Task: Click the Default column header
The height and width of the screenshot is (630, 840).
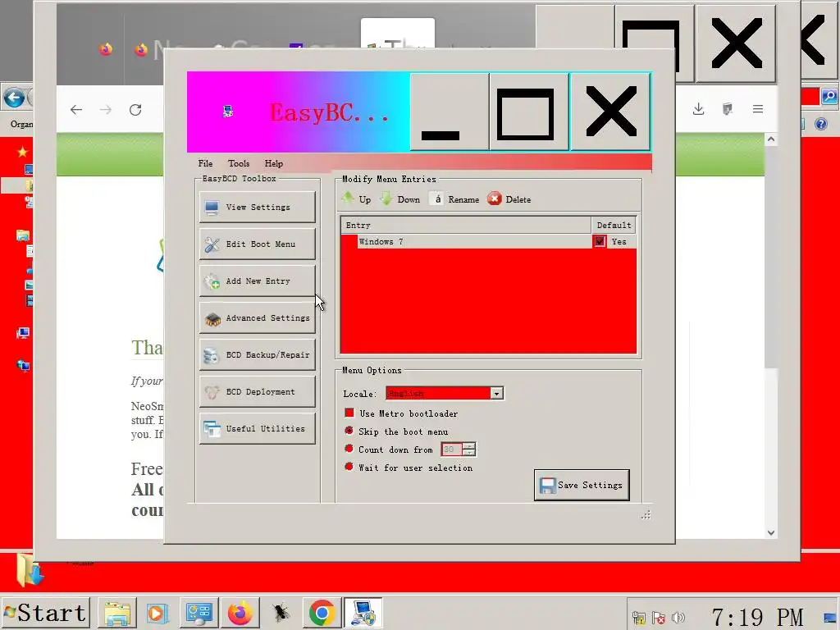Action: point(614,225)
